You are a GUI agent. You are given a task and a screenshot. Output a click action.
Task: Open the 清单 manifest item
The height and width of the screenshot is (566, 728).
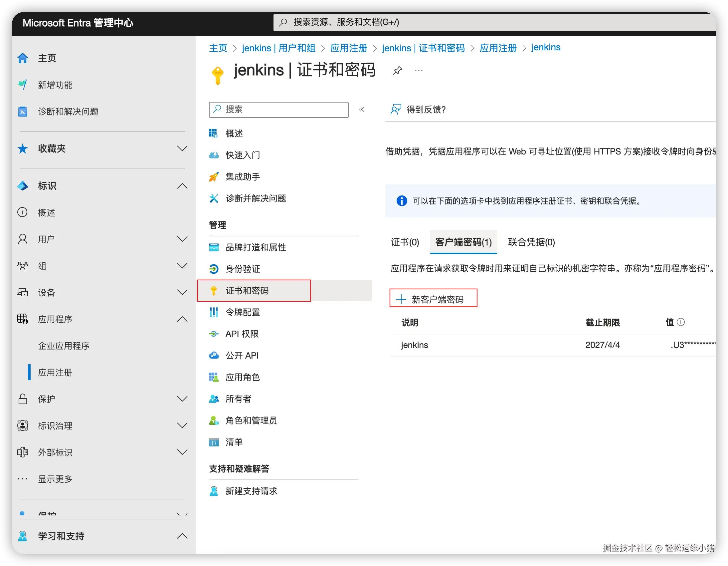234,442
